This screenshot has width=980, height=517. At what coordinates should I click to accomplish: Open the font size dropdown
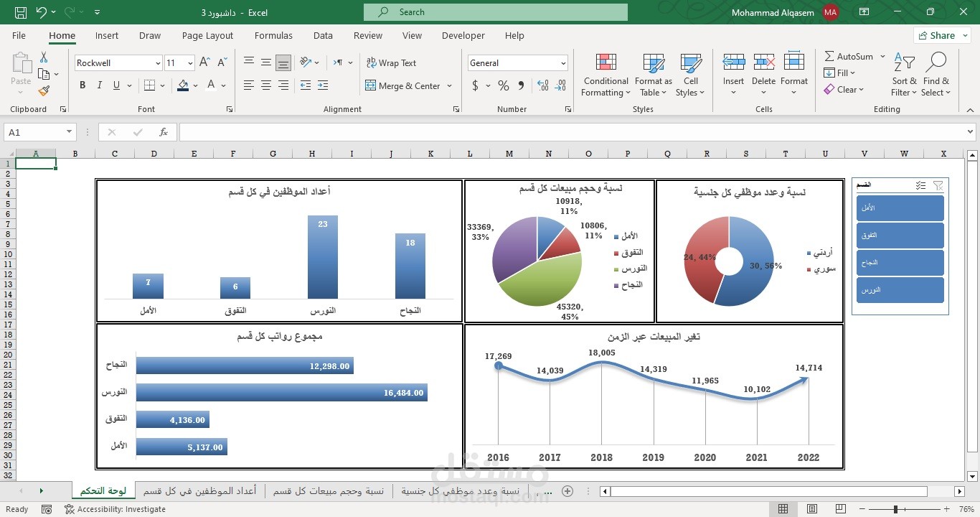point(190,63)
